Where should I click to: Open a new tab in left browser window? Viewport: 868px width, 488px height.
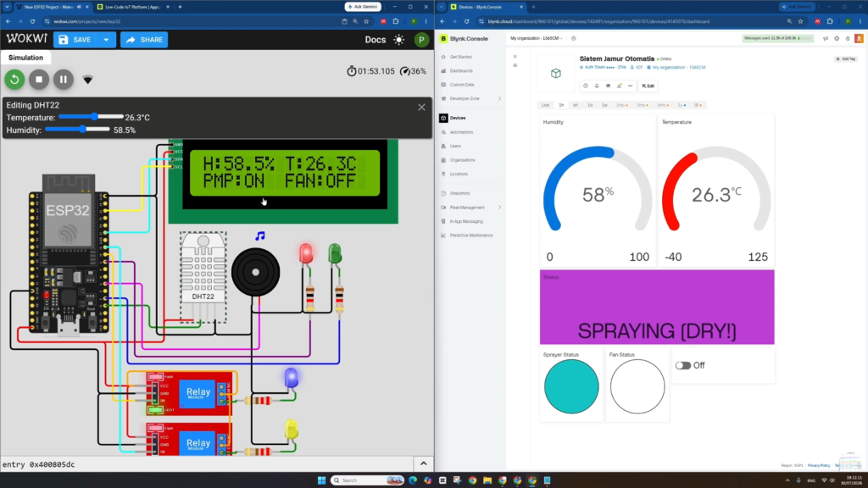pyautogui.click(x=180, y=7)
